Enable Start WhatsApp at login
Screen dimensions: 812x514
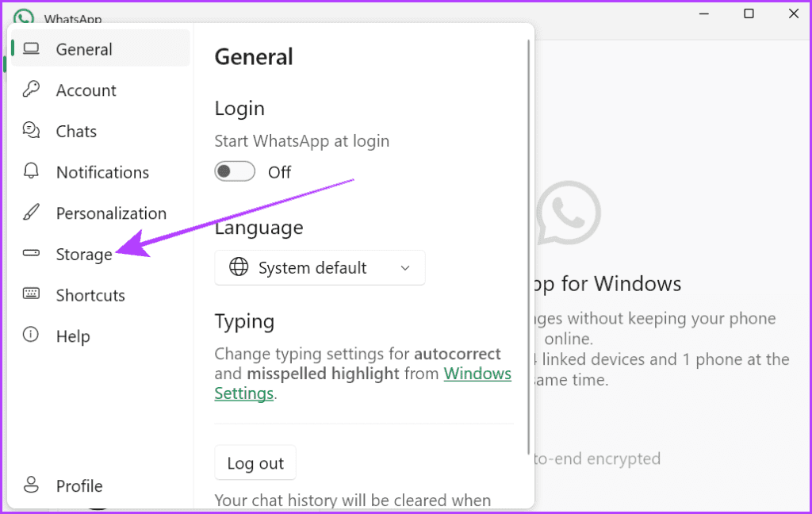pyautogui.click(x=235, y=171)
